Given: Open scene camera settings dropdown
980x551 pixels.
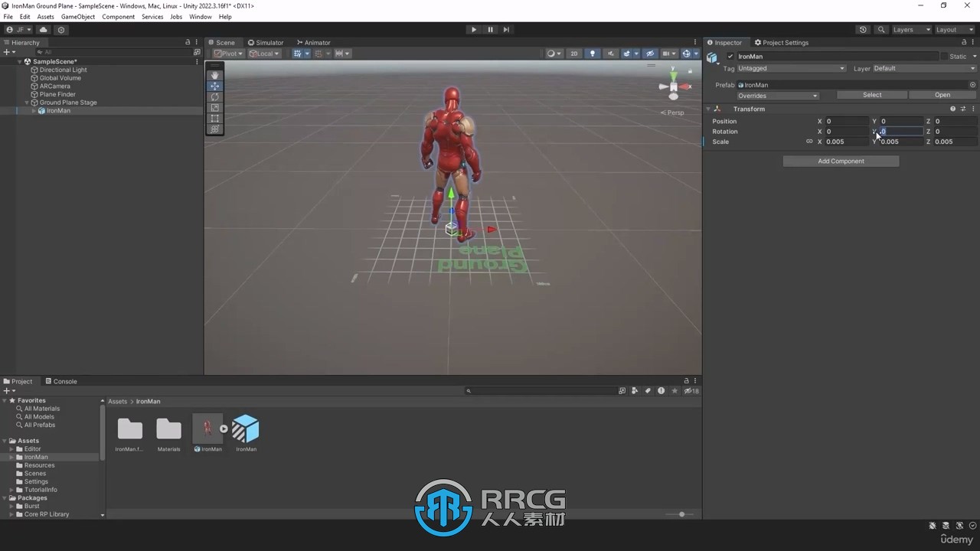Looking at the screenshot, I should click(668, 54).
